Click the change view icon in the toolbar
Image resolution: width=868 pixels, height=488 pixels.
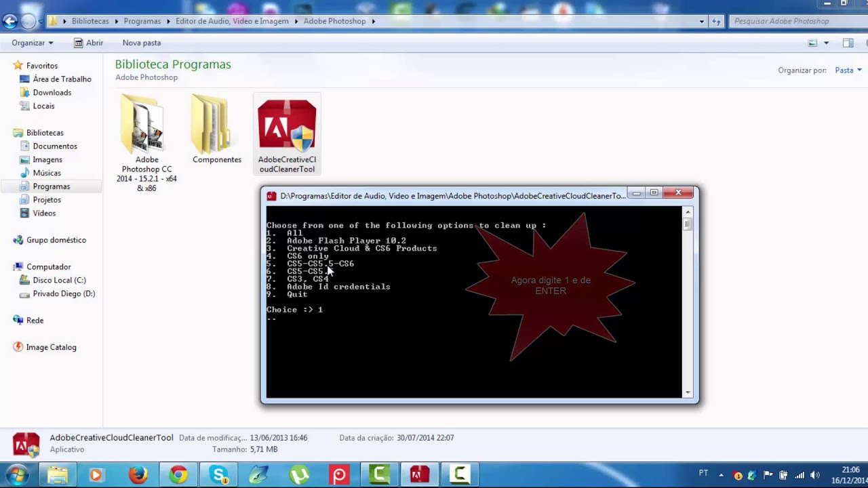(x=812, y=43)
